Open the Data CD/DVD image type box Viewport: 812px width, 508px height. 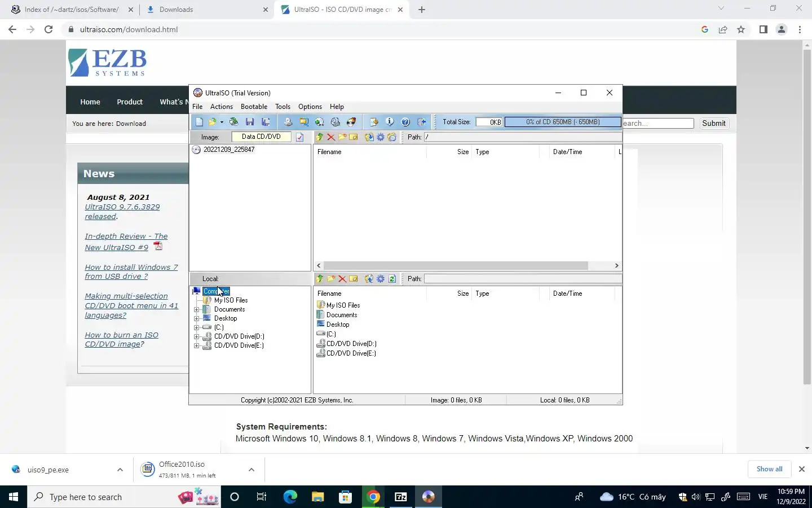point(261,137)
